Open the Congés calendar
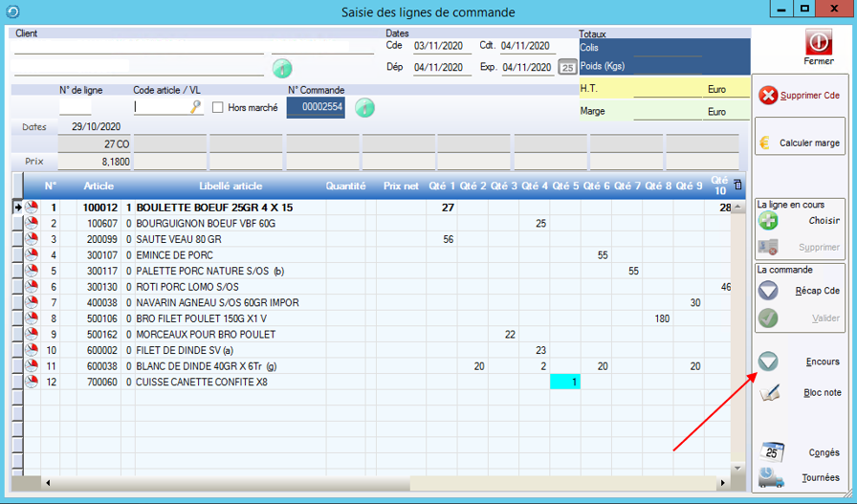The image size is (857, 504). point(799,453)
